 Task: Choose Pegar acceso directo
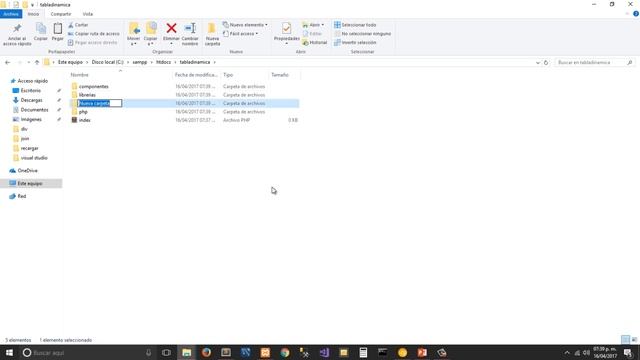(x=92, y=42)
